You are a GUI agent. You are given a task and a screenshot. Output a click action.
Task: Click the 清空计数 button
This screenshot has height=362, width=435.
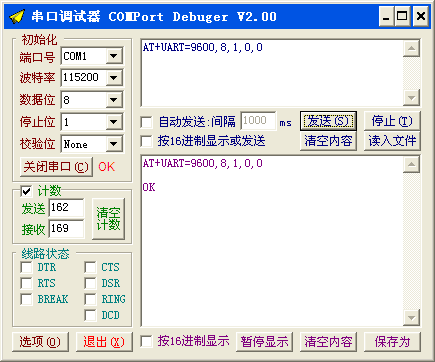(108, 219)
